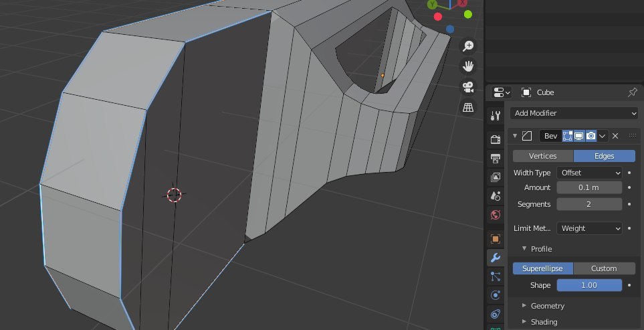Viewport: 644px width, 330px height.
Task: Click the Shape 1.00 slider
Action: (589, 285)
